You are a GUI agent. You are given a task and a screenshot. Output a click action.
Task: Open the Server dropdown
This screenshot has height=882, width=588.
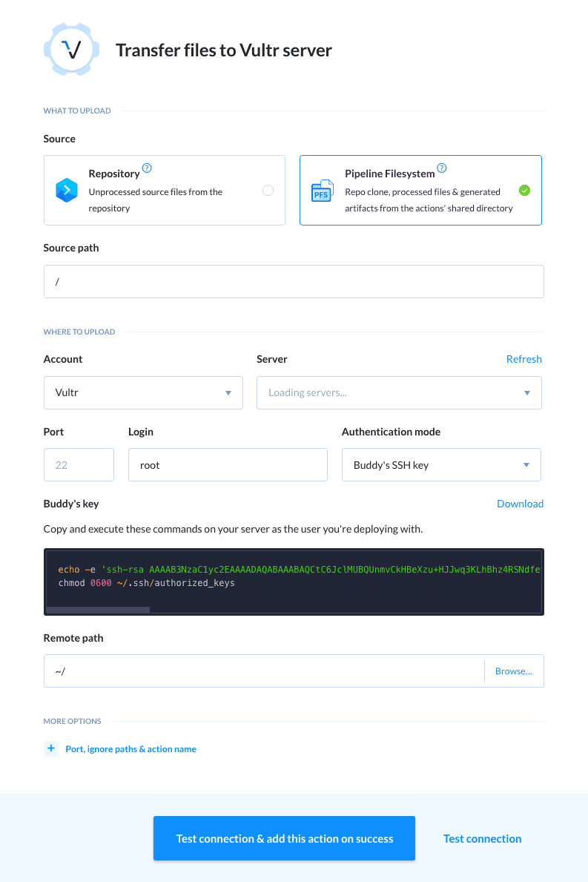tap(399, 392)
